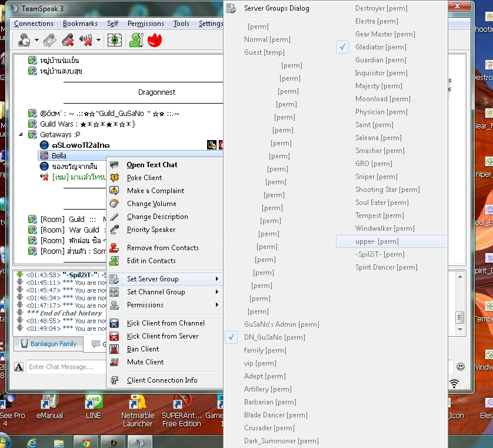Click the mute speakers toolbar icon

tap(86, 40)
